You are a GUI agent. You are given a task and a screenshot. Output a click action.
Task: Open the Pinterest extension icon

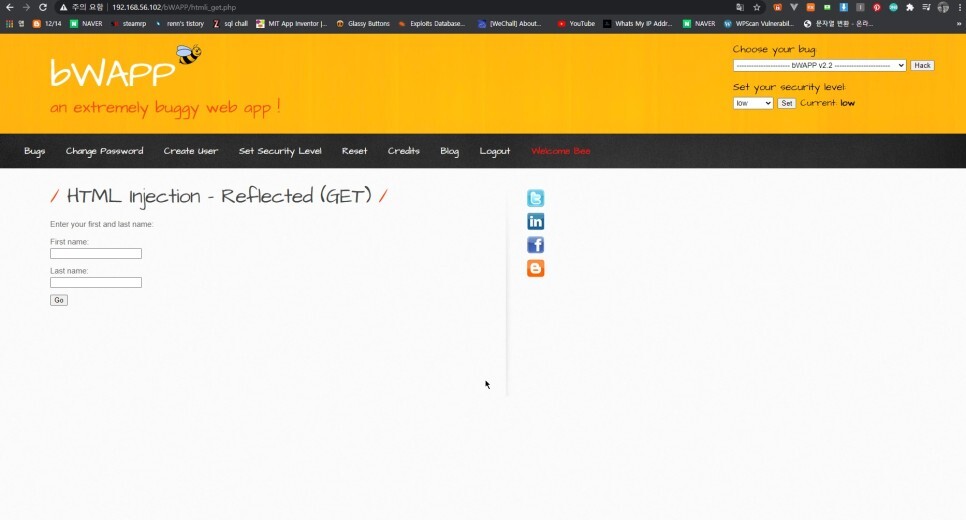tap(876, 7)
